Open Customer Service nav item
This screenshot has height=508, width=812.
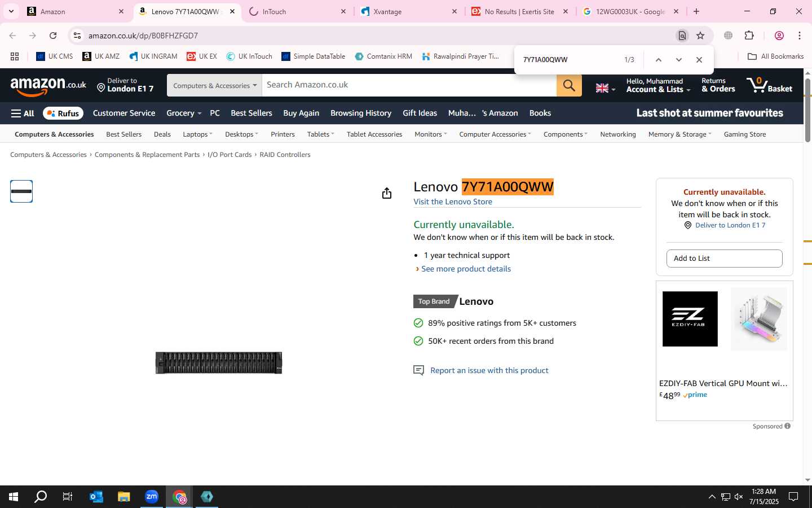point(124,113)
